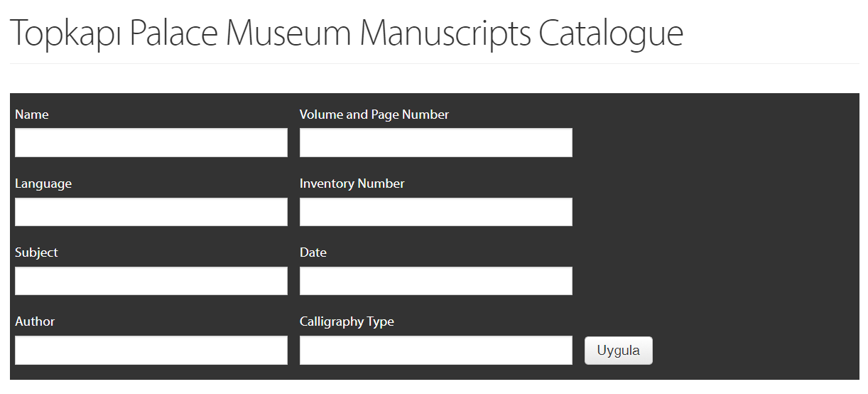Select the Date text field

(x=435, y=281)
